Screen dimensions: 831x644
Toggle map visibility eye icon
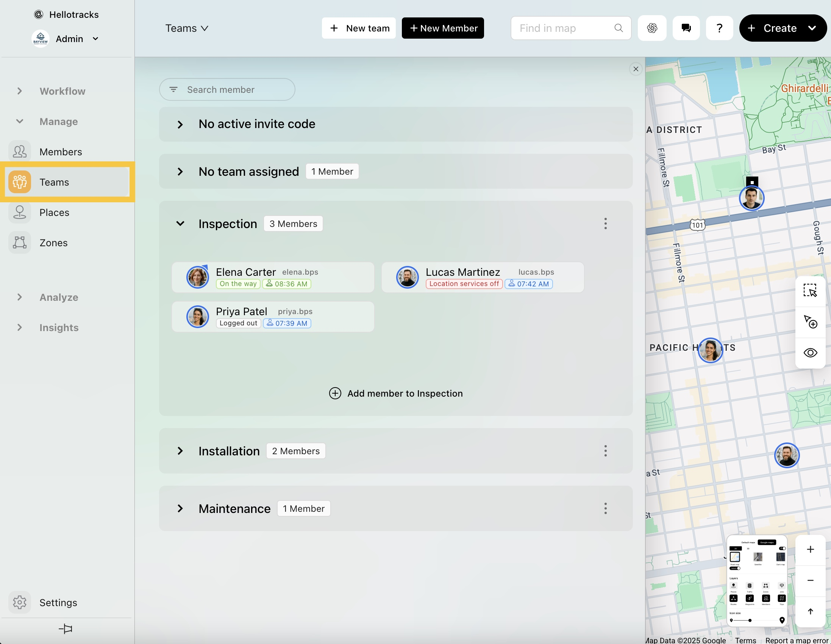(x=810, y=353)
